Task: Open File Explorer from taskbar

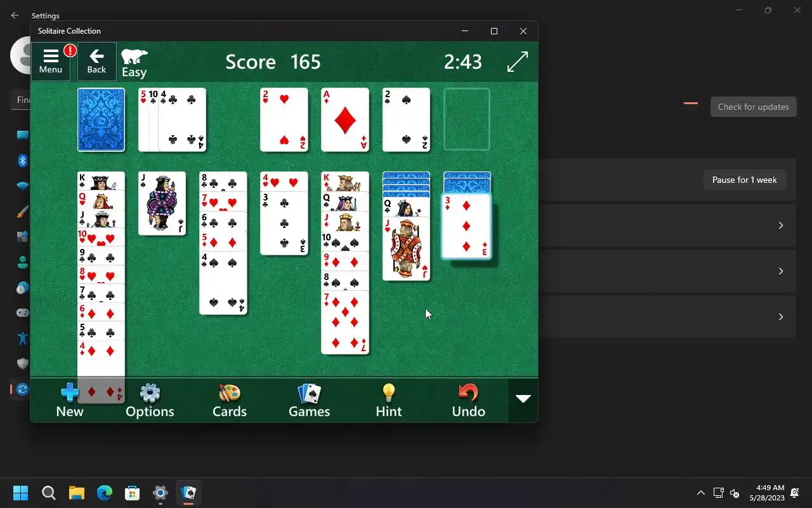Action: (x=76, y=493)
